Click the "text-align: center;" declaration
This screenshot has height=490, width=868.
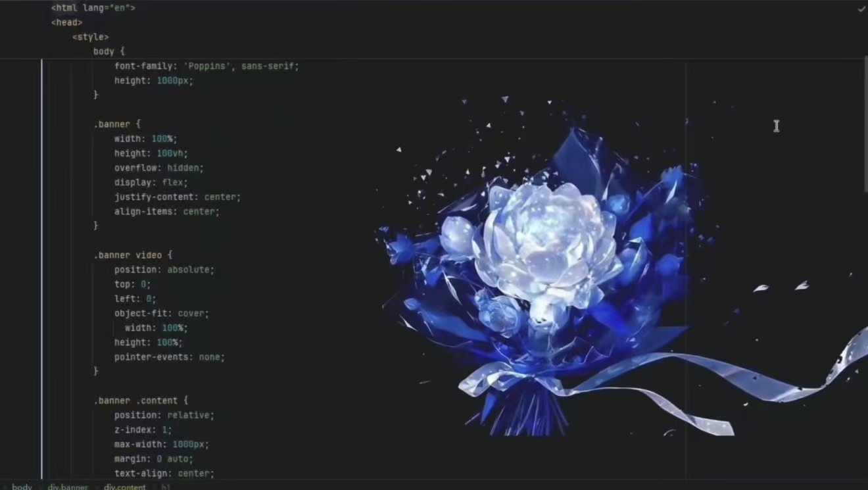click(164, 473)
